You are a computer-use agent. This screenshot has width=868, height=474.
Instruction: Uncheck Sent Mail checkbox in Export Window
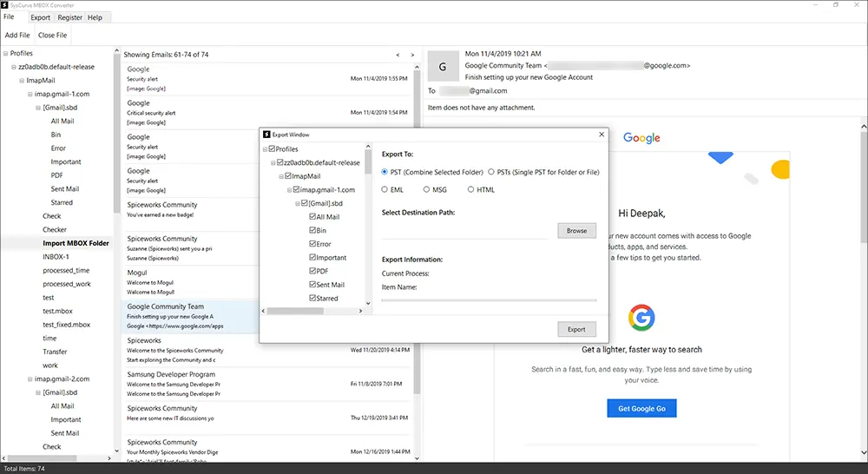pos(312,285)
